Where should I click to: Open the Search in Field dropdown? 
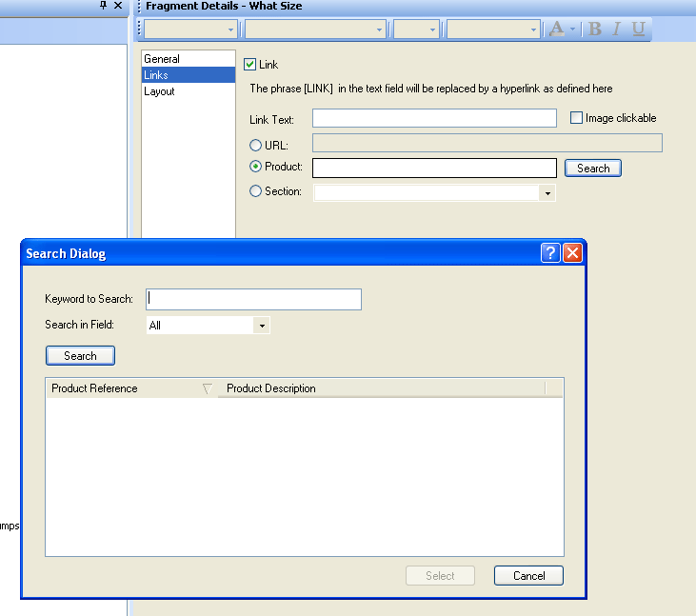261,326
